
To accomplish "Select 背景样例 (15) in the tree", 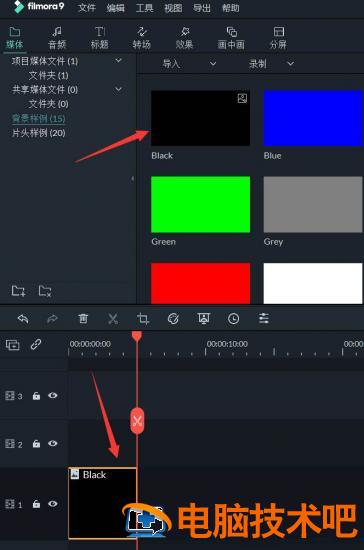I will pos(39,119).
